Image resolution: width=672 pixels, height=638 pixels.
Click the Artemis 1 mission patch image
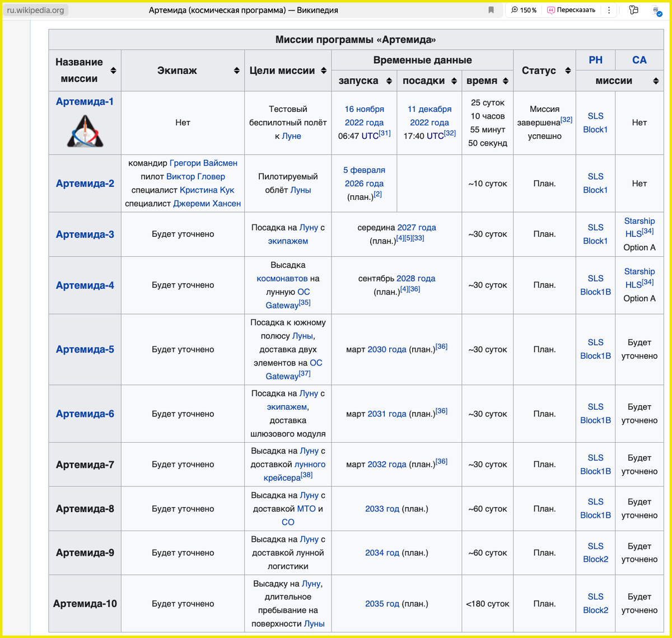(x=85, y=130)
